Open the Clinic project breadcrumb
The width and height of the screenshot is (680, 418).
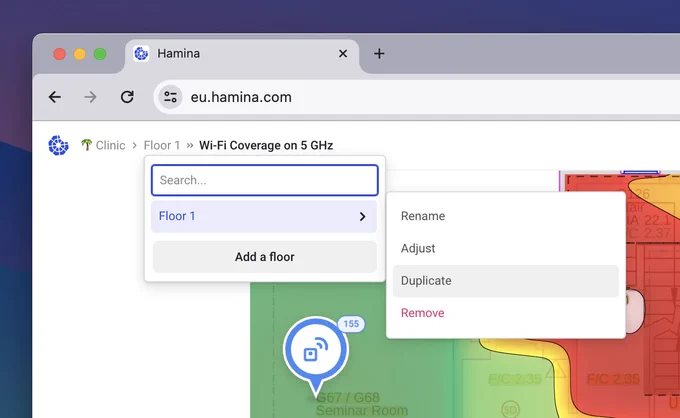pyautogui.click(x=110, y=145)
